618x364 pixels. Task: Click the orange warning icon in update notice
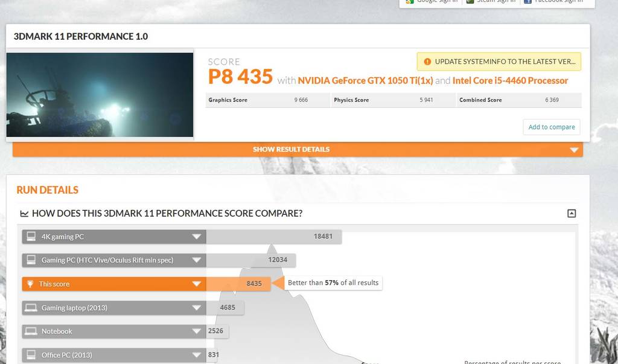(x=427, y=62)
